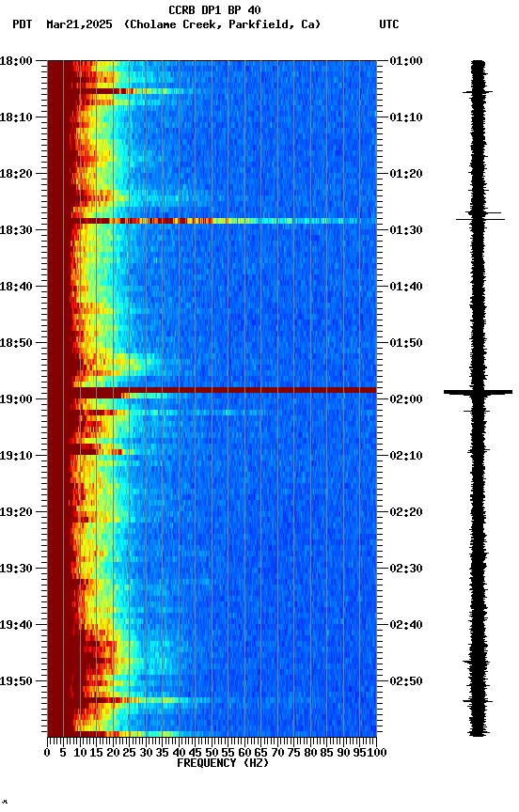Click the title text 'CCRB DP1 BP 40'
The width and height of the screenshot is (519, 812).
click(214, 10)
